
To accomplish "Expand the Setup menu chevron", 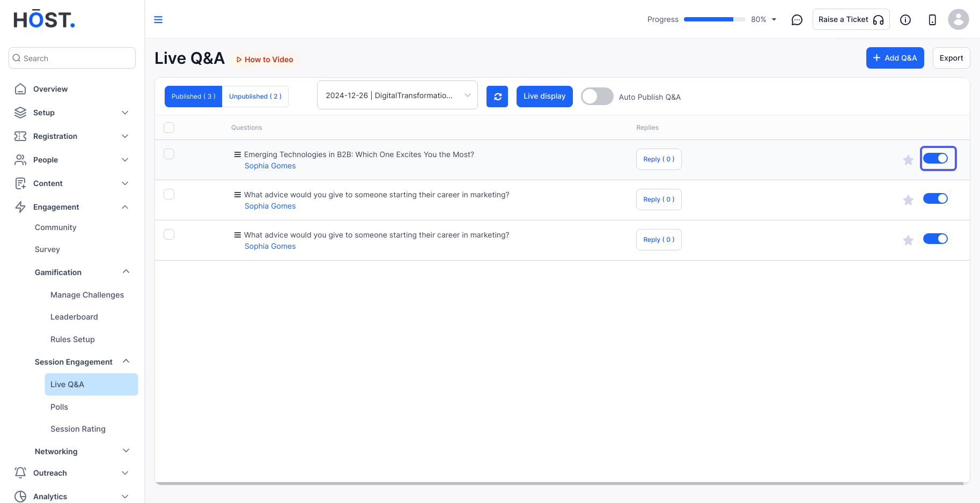I will (125, 113).
